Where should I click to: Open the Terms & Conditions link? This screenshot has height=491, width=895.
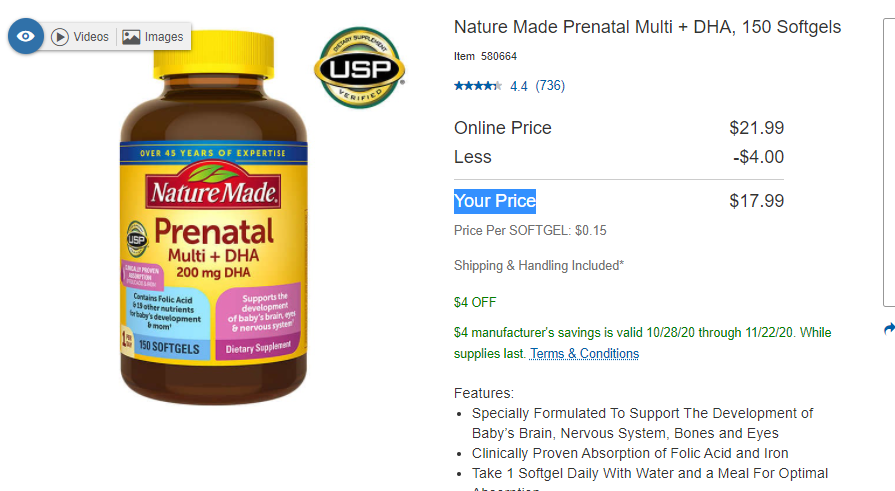[584, 354]
